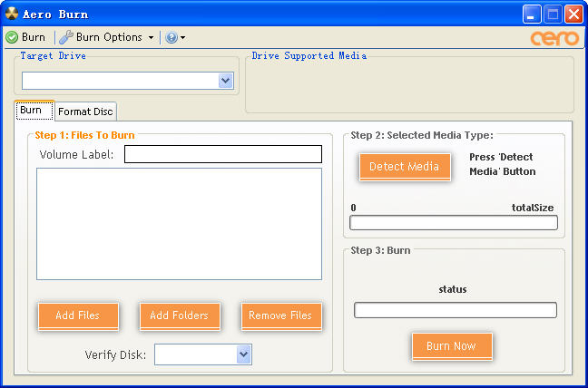Click the burn status progress bar

456,310
